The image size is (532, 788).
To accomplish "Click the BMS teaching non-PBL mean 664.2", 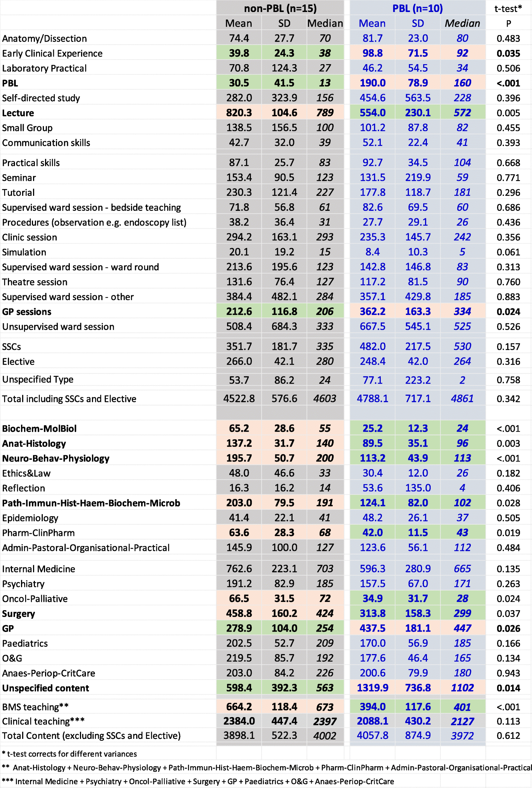I will coord(239,707).
